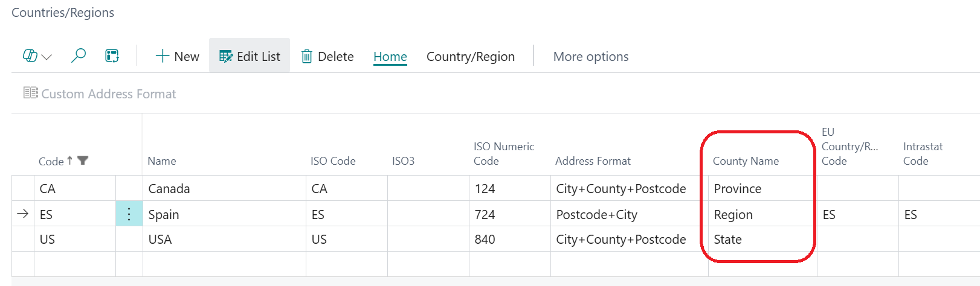Click the Code column filter icon
This screenshot has height=286, width=980.
(83, 160)
